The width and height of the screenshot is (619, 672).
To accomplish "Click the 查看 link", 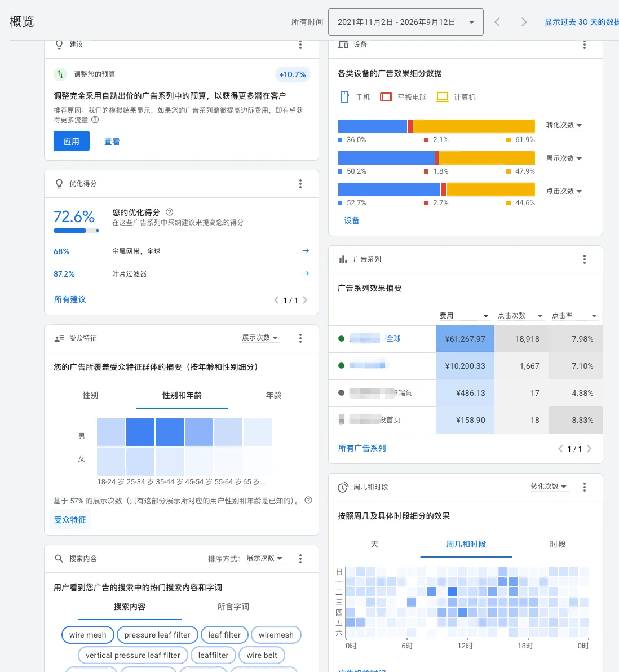I will (112, 142).
